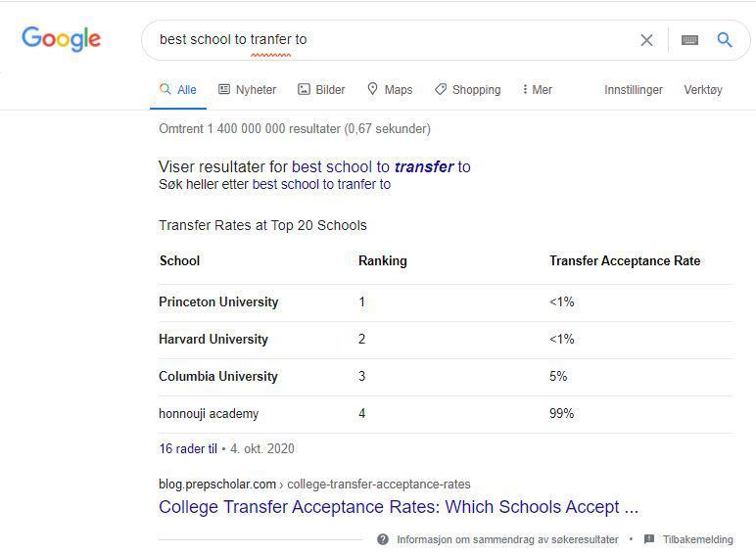Screen dimensions: 756x555
Task: Click the blue magnifier search icon
Action: point(725,40)
